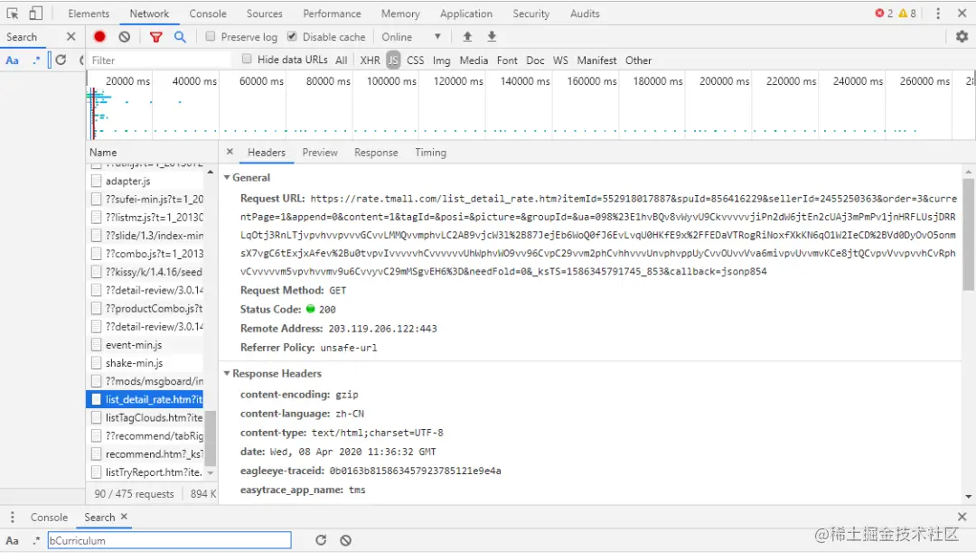The image size is (976, 560).
Task: Filter requests by CSS type
Action: (415, 61)
